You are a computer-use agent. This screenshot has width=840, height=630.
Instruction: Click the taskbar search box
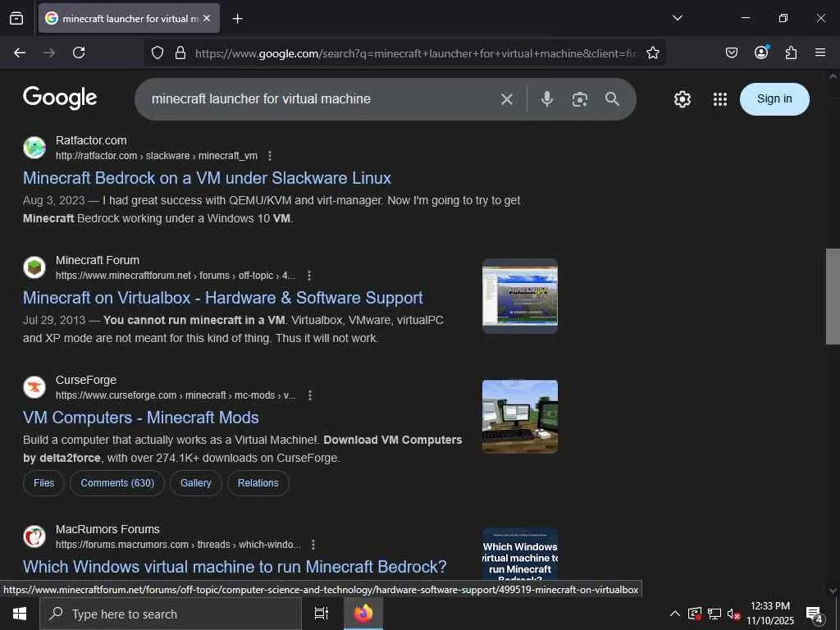[171, 614]
